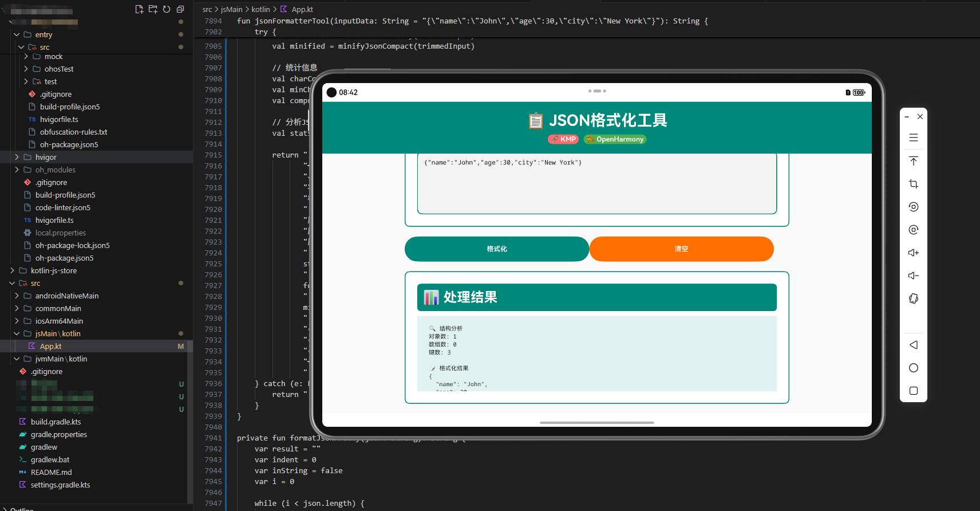Image resolution: width=980 pixels, height=511 pixels.
Task: Open obfuscation-rules.txt file
Action: (x=73, y=132)
